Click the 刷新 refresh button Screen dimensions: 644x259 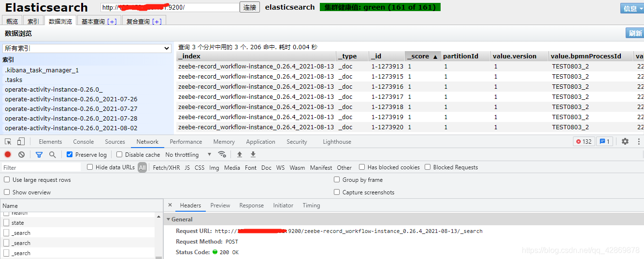coord(635,33)
